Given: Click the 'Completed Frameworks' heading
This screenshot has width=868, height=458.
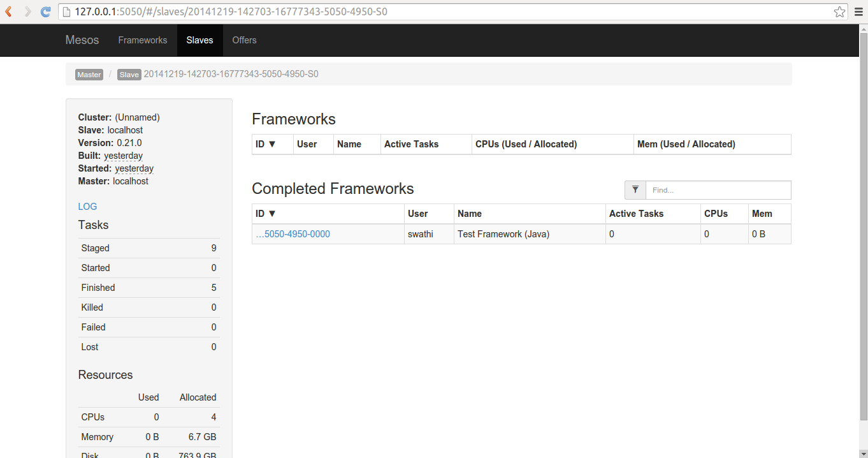Looking at the screenshot, I should 333,189.
